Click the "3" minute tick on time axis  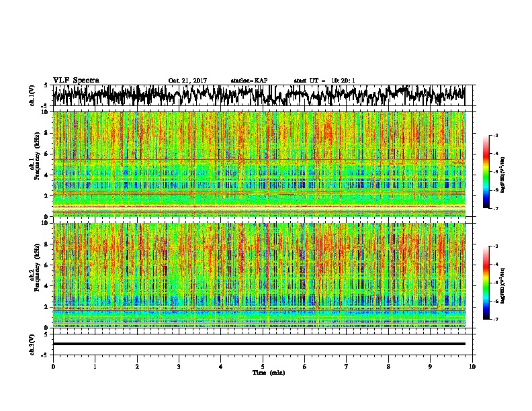coord(179,367)
